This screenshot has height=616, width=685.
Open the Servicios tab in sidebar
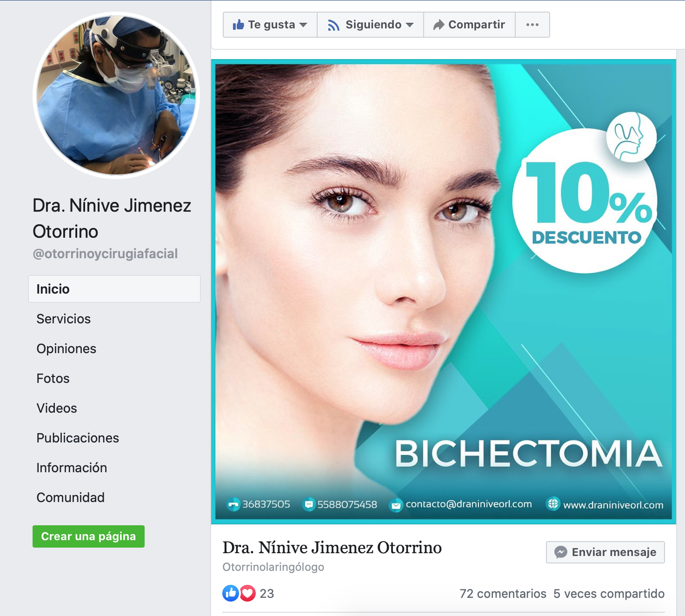point(64,319)
